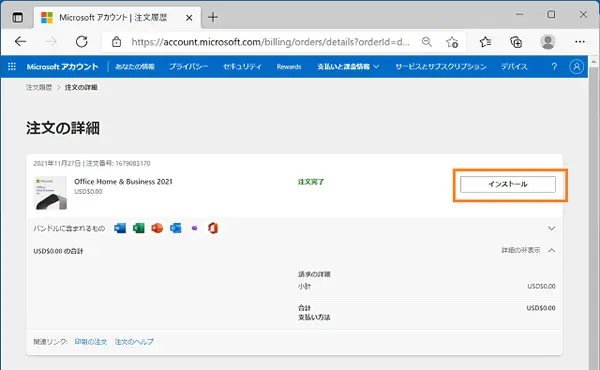The width and height of the screenshot is (600, 370).
Task: Open the Favorites list icon
Action: [485, 41]
